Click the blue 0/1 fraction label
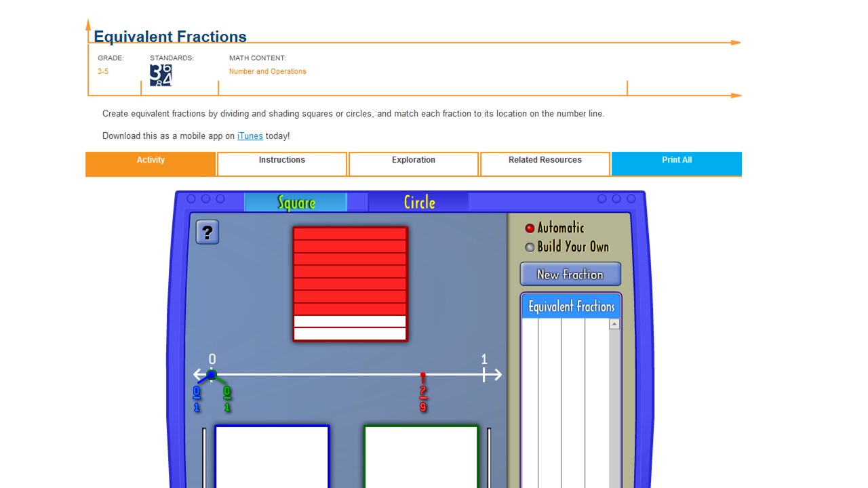The height and width of the screenshot is (488, 868). (x=196, y=399)
